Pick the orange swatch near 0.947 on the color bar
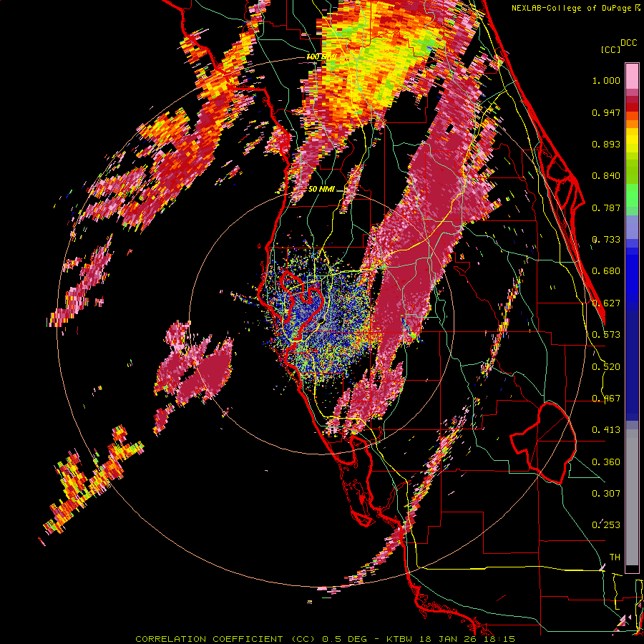644x644 pixels. pyautogui.click(x=632, y=115)
